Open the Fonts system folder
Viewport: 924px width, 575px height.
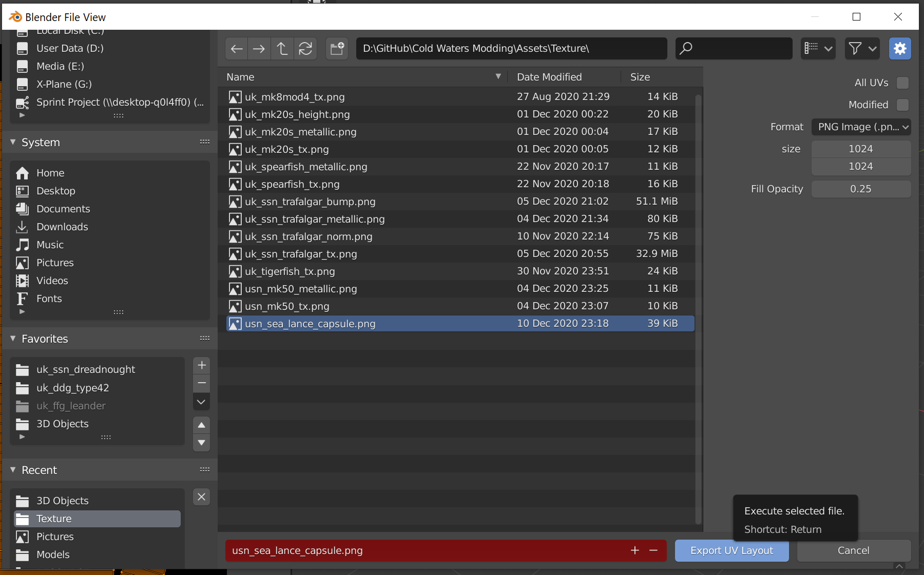tap(110, 299)
